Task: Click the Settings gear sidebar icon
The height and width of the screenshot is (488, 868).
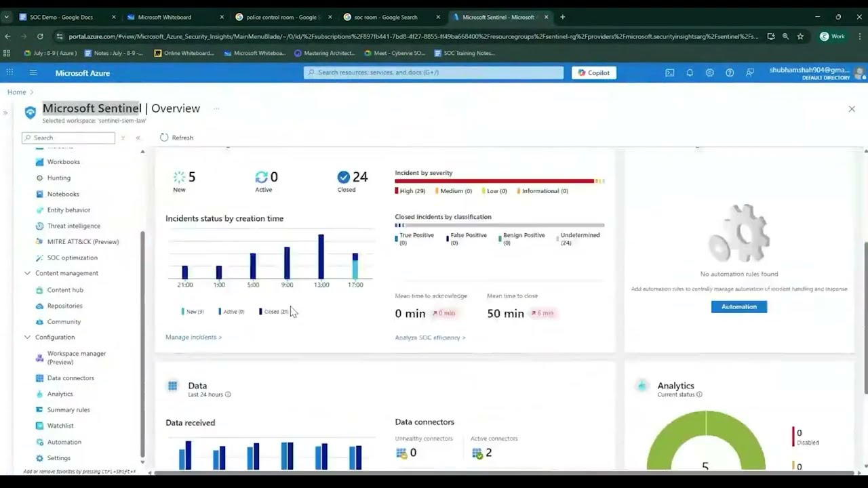Action: 39,458
